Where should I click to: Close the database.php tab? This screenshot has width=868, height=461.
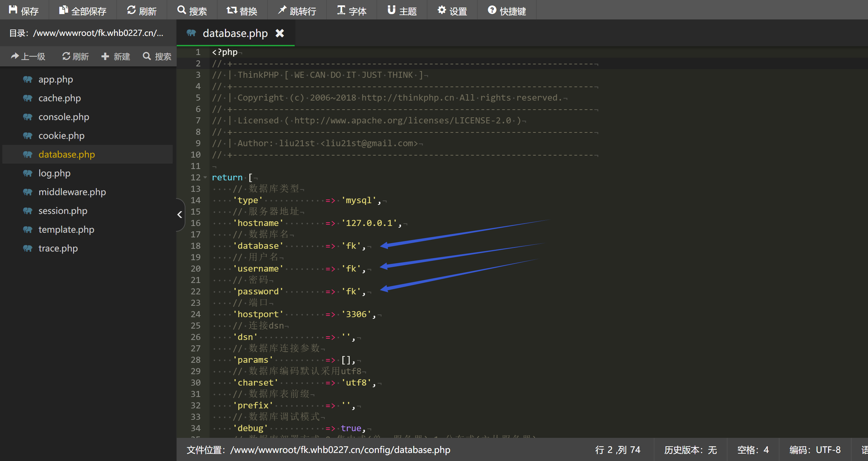point(280,33)
